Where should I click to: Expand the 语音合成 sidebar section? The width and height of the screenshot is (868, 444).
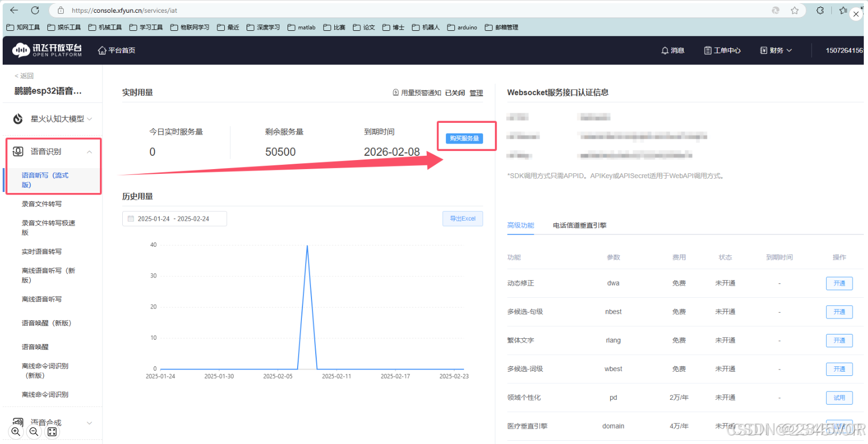(x=53, y=422)
